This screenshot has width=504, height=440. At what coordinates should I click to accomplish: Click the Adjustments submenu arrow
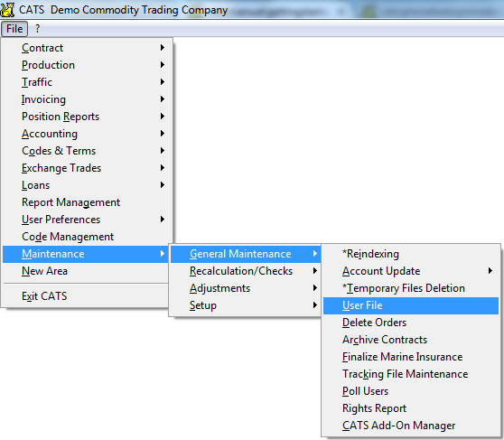[x=315, y=288]
